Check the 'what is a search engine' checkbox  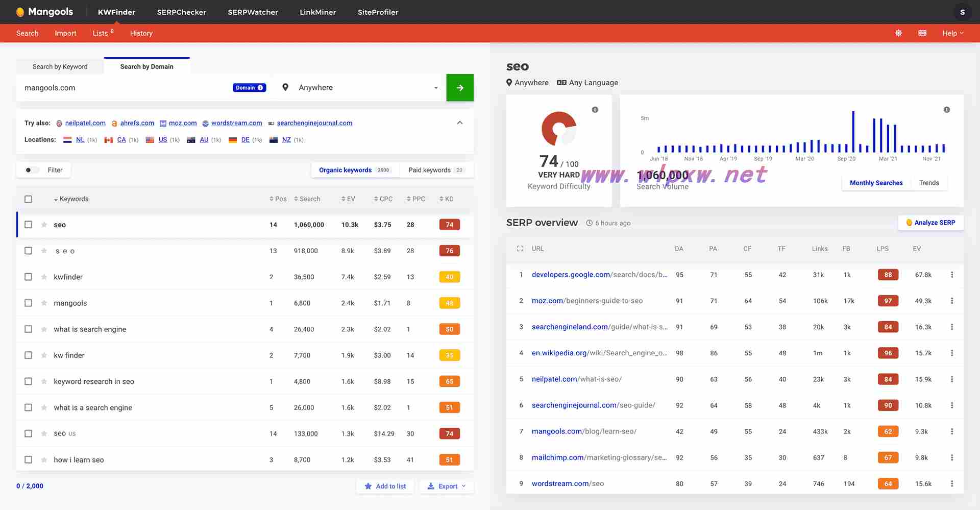point(29,407)
